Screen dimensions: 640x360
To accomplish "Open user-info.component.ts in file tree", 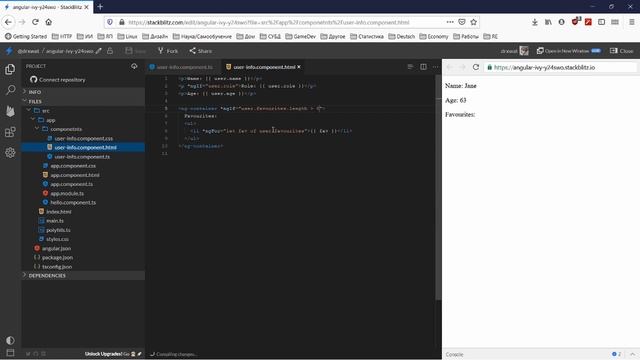I will click(83, 157).
